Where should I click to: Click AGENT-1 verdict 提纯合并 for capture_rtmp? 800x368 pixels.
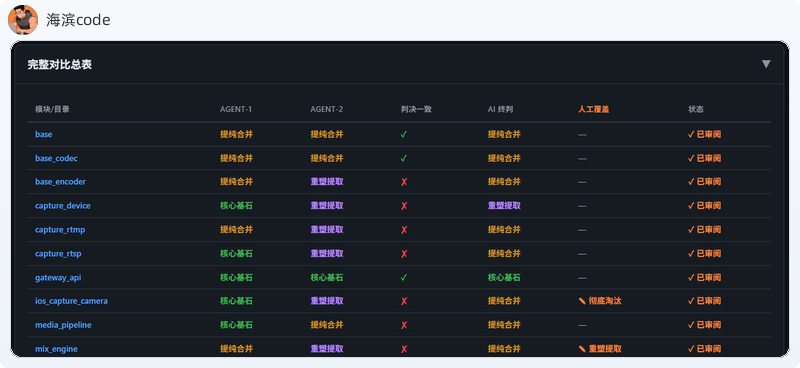[x=236, y=230]
